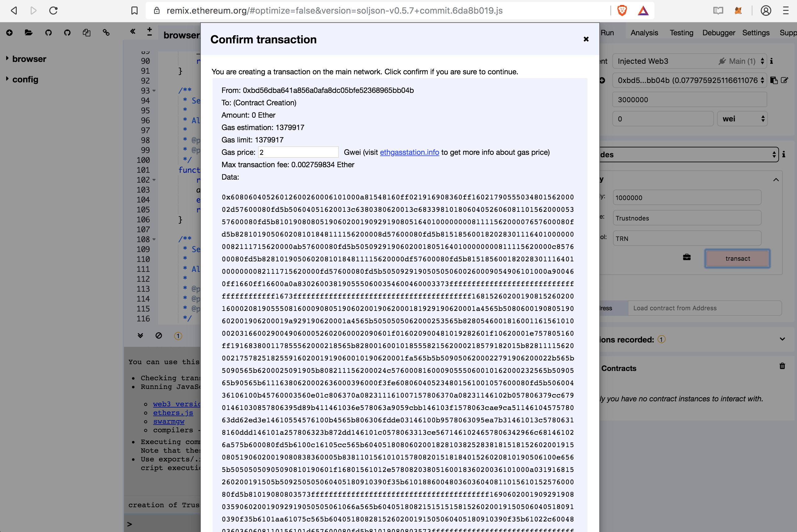
Task: Click the transact button
Action: (x=737, y=259)
